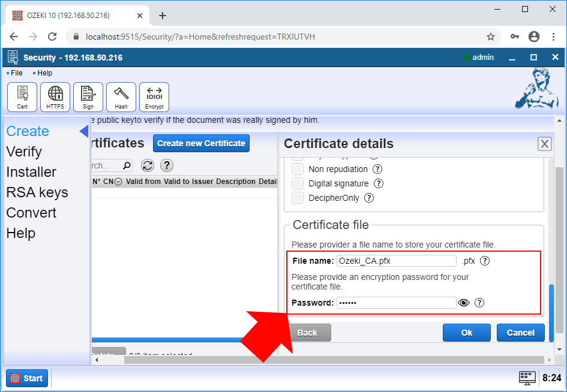Click the help icon beside the refresh button
Viewport: 567px width, 392px height.
pos(167,165)
